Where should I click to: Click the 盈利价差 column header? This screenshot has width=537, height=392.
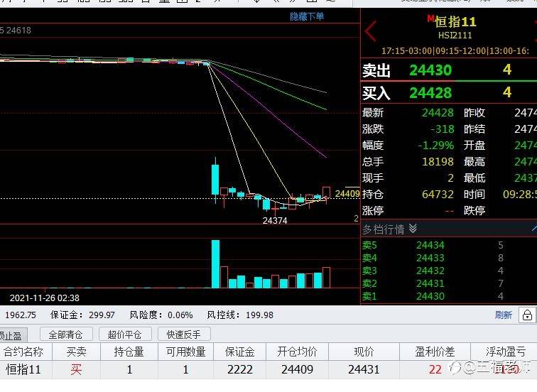point(435,352)
